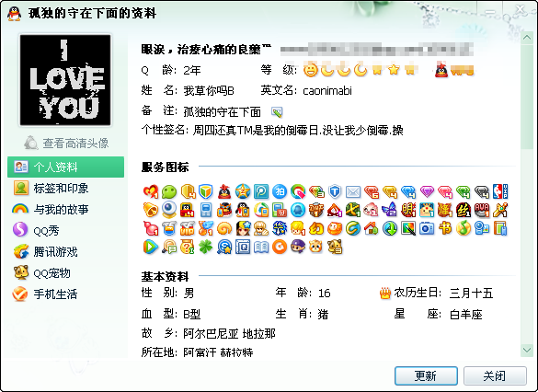Screen dimensions: 538x392
Task: Click the golden 书 character icon
Action: pyautogui.click(x=445, y=228)
